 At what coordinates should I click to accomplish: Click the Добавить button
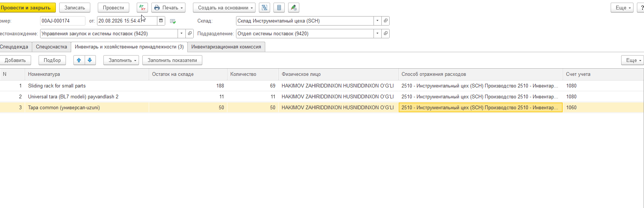click(x=15, y=60)
